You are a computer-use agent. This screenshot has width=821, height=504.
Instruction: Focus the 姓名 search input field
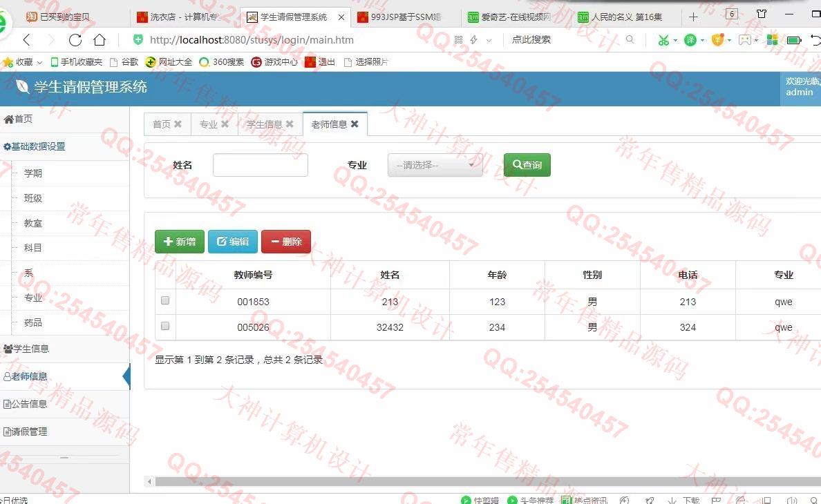261,165
